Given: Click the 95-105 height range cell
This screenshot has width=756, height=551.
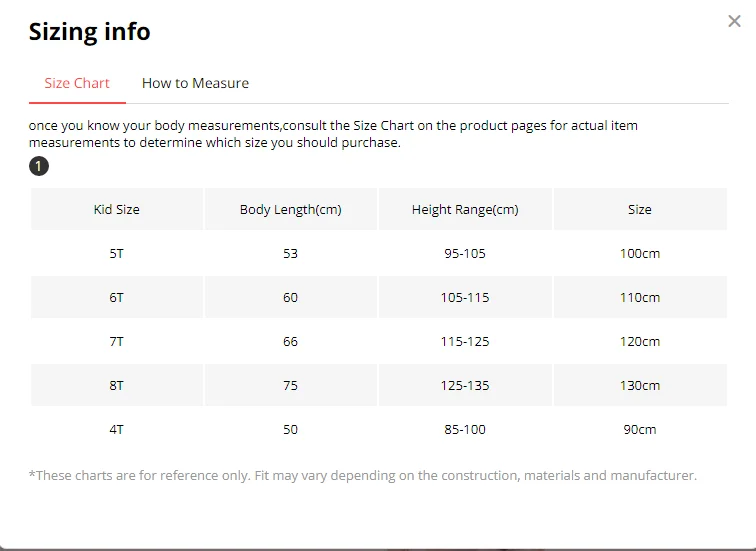Looking at the screenshot, I should pos(465,253).
